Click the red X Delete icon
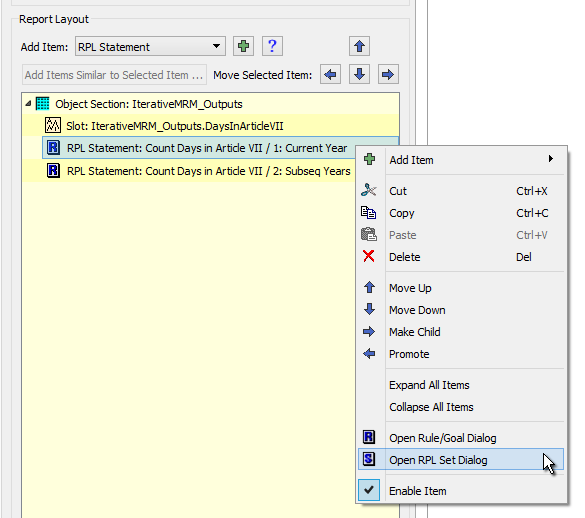 [369, 256]
